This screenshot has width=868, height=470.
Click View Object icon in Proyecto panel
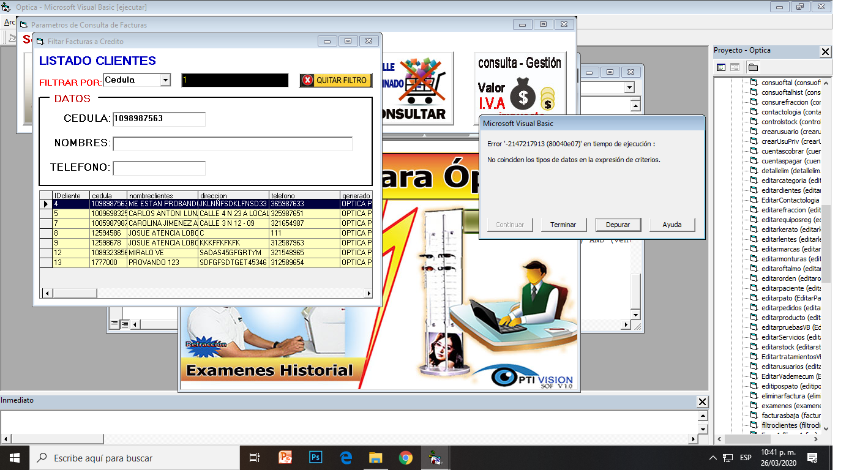point(735,67)
